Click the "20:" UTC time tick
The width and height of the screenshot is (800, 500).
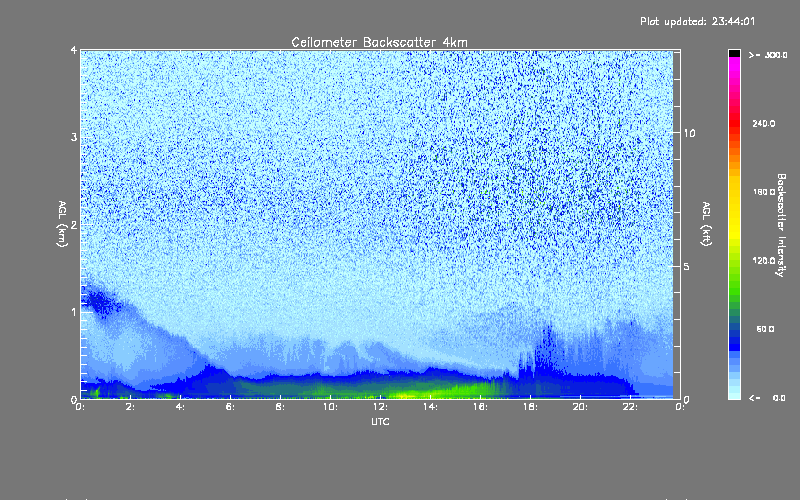click(580, 407)
